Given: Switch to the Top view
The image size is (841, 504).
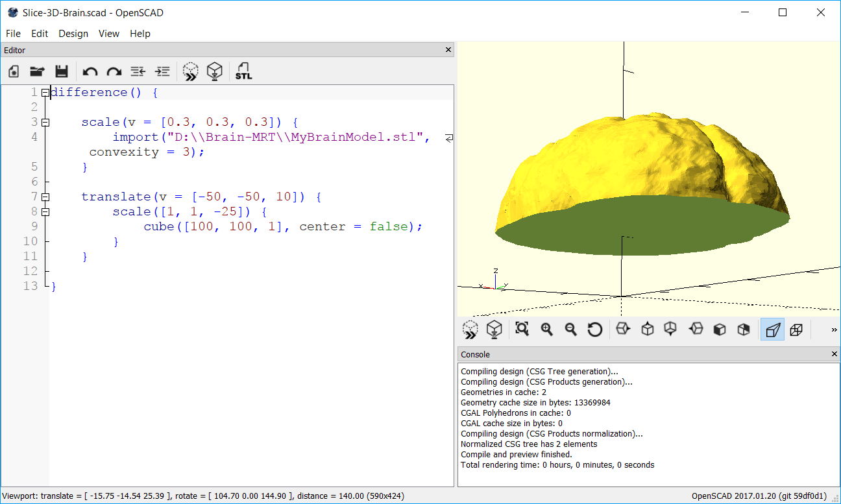Looking at the screenshot, I should tap(647, 330).
